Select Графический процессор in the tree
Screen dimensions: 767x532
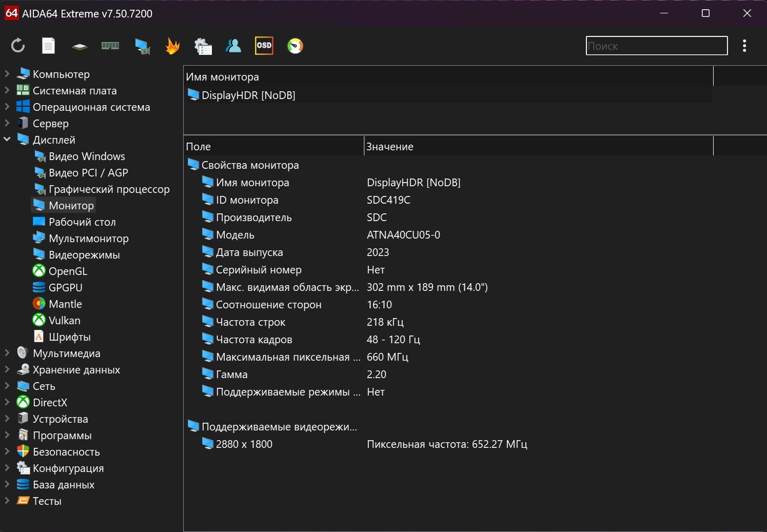click(109, 189)
